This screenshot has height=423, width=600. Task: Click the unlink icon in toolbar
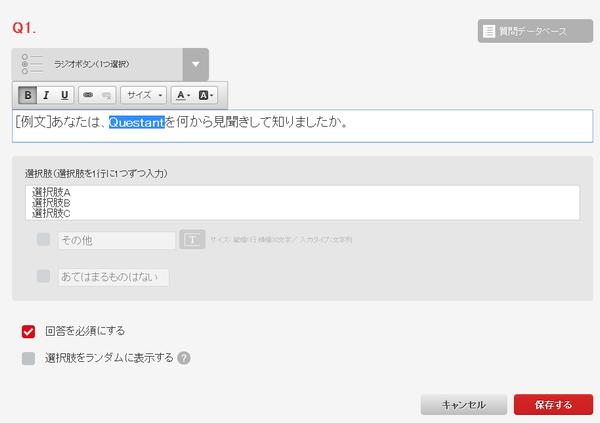[105, 95]
